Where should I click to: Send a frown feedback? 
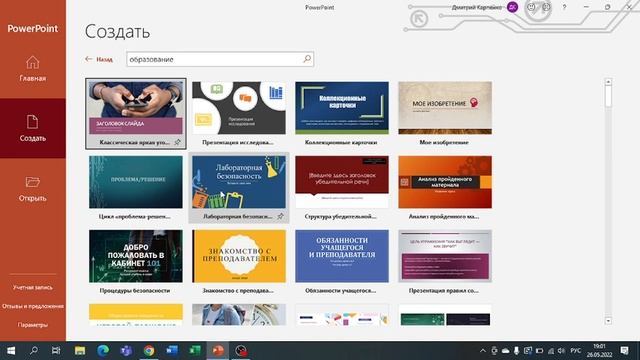pyautogui.click(x=547, y=7)
